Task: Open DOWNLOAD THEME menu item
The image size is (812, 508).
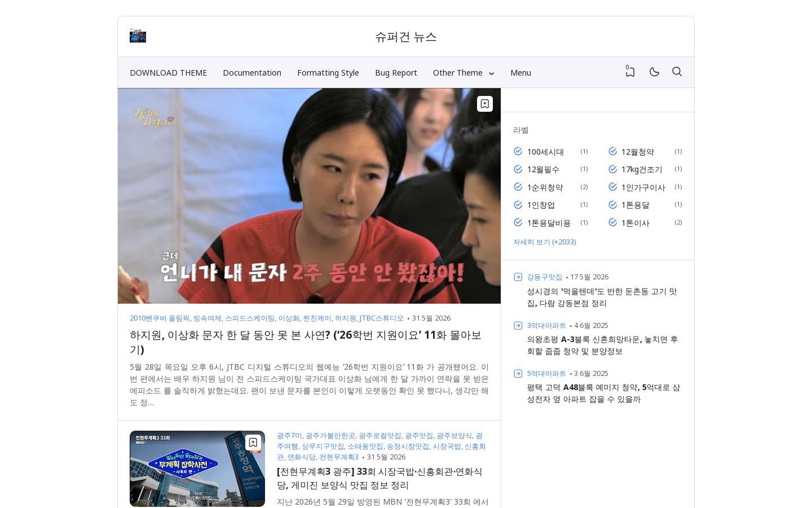Action: tap(169, 73)
